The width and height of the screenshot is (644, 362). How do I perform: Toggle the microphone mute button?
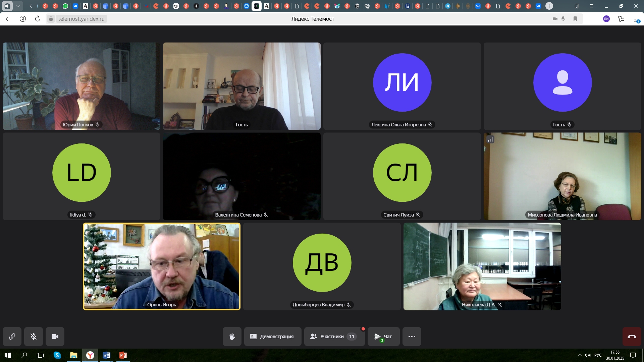pyautogui.click(x=34, y=337)
